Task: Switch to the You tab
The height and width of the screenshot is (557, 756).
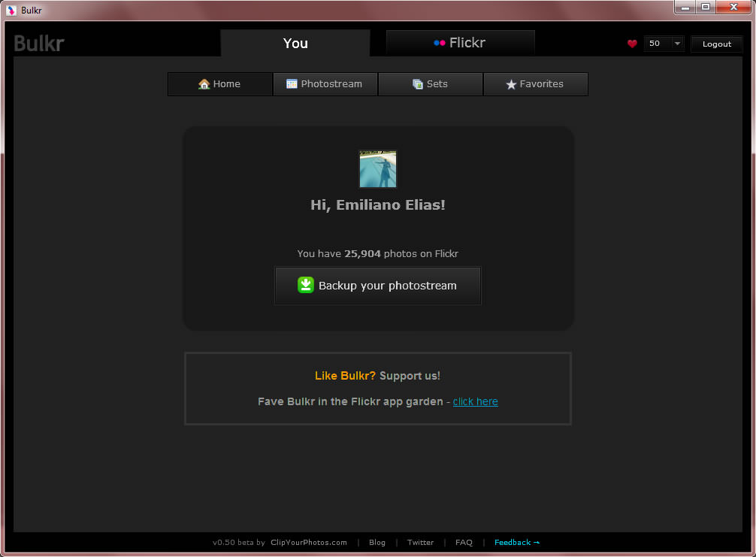Action: pos(295,43)
